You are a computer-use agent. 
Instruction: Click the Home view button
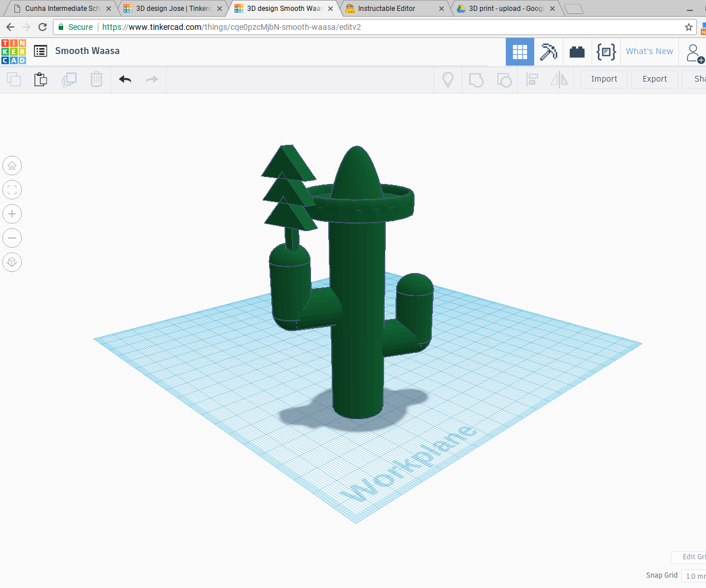click(12, 166)
